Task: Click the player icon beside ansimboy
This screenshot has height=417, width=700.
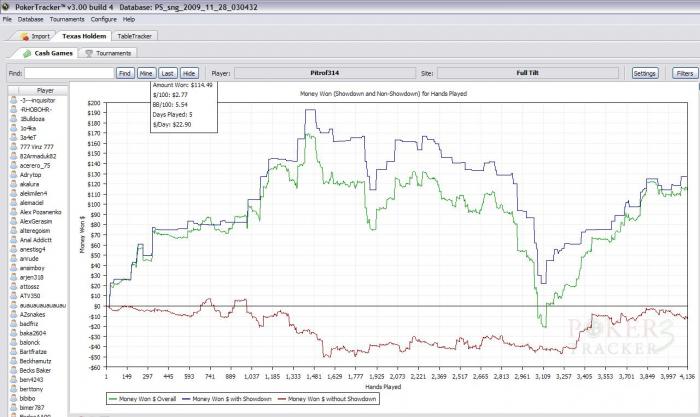Action: [x=14, y=268]
